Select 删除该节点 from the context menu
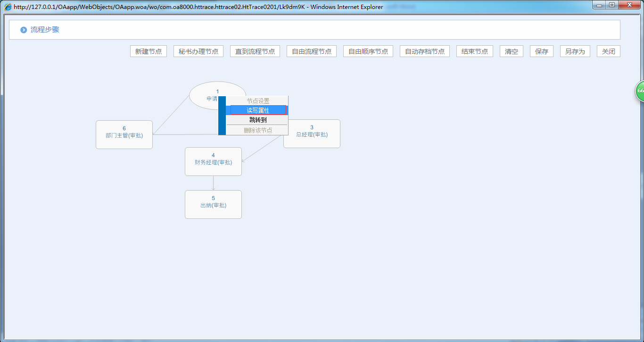This screenshot has width=644, height=342. pyautogui.click(x=258, y=130)
